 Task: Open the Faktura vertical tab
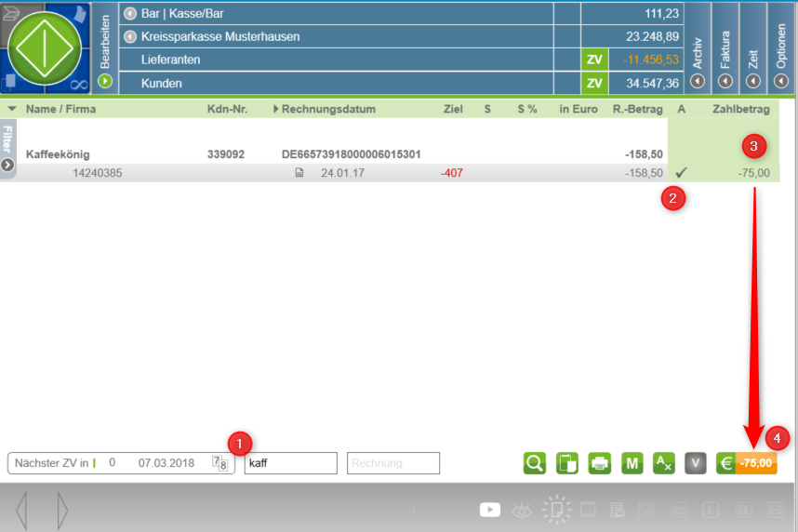pyautogui.click(x=725, y=47)
